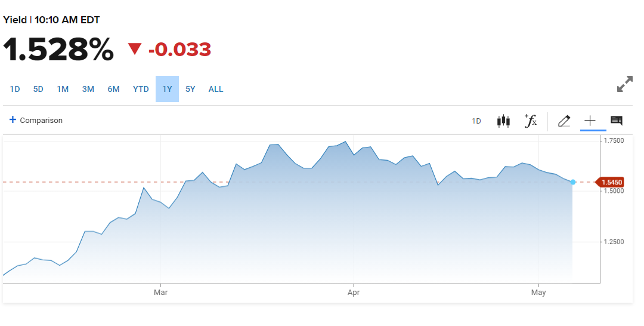View the 5Y range

pyautogui.click(x=190, y=89)
